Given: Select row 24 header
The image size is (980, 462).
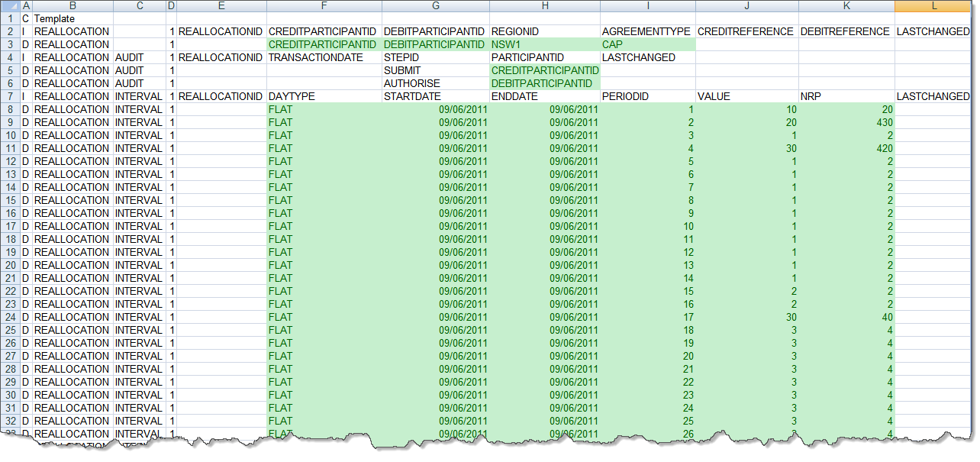Looking at the screenshot, I should (10, 317).
